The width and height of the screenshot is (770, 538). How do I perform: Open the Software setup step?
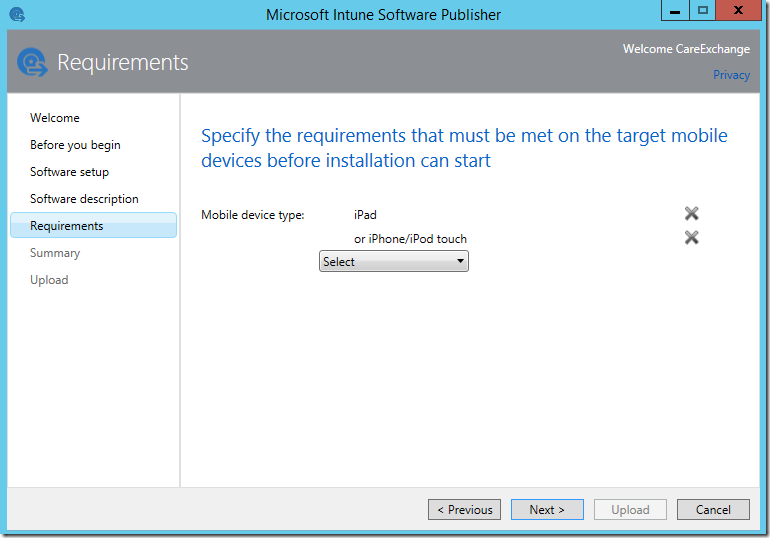(69, 172)
